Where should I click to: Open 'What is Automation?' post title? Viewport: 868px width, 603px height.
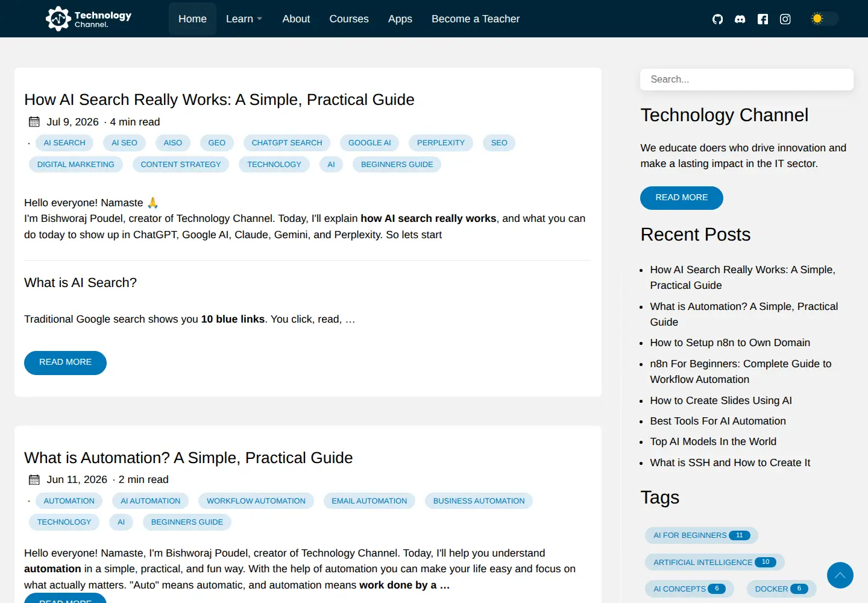(x=189, y=458)
